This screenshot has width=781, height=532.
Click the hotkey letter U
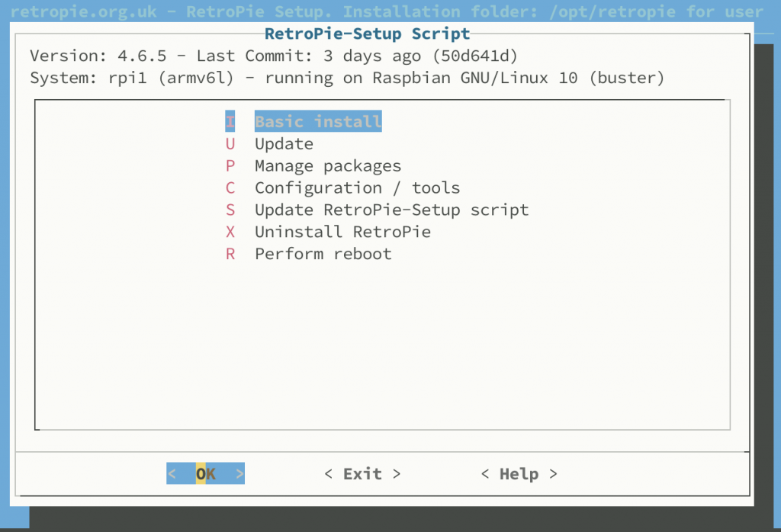(x=230, y=144)
